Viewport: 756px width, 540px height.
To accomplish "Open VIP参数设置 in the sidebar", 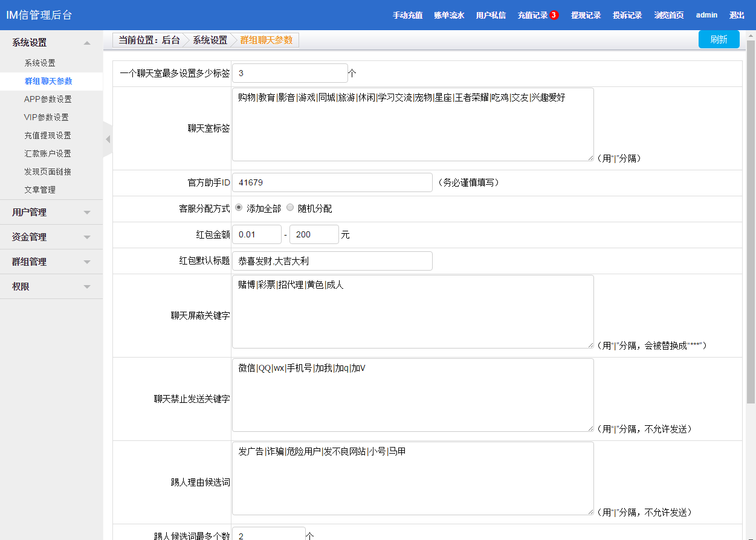I will click(47, 117).
